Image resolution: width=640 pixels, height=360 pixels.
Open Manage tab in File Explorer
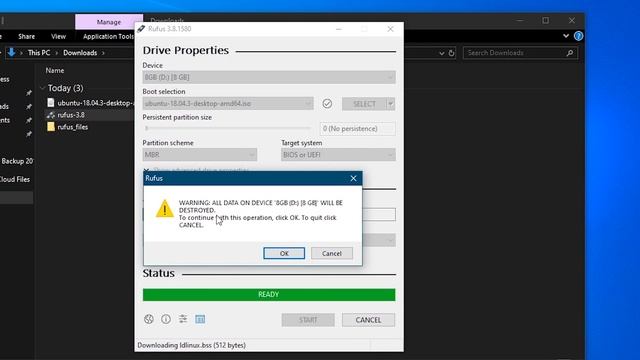click(109, 22)
